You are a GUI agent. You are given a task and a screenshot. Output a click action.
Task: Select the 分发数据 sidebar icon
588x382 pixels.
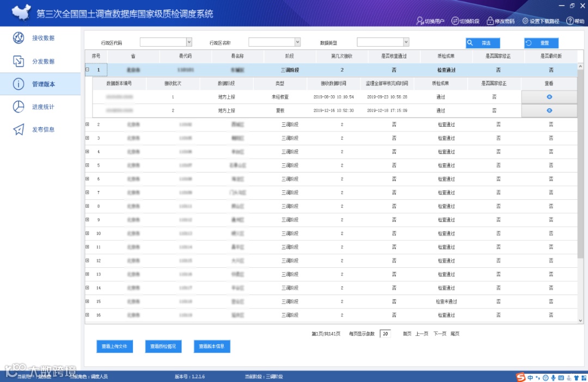19,61
